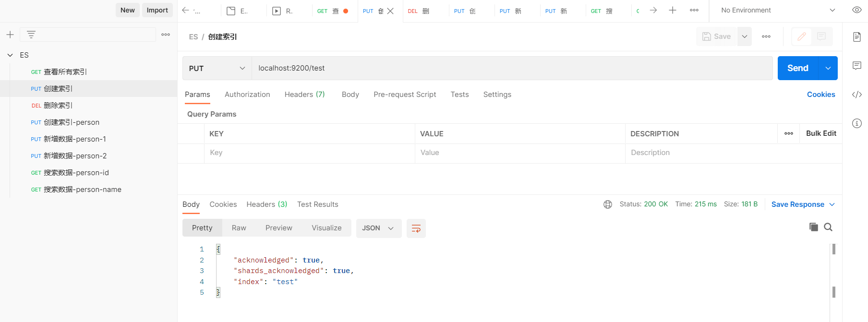Image resolution: width=868 pixels, height=322 pixels.
Task: Open GET 搜索数据-person-name request
Action: pyautogui.click(x=88, y=190)
